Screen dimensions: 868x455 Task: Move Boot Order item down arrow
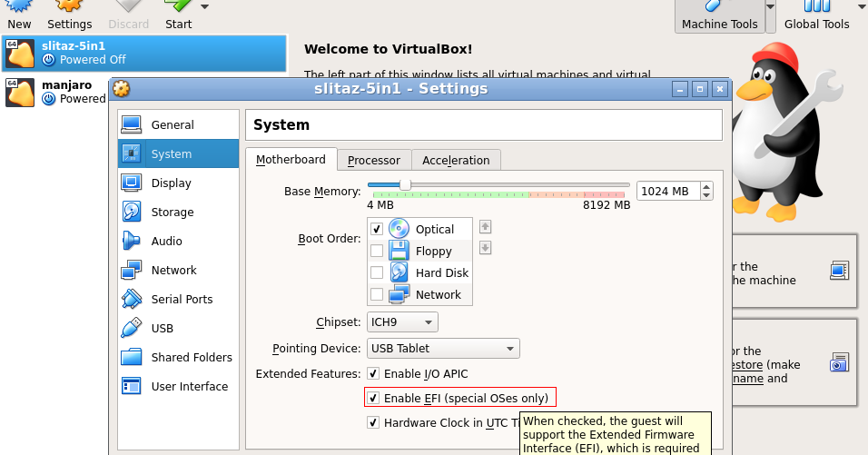(x=485, y=247)
